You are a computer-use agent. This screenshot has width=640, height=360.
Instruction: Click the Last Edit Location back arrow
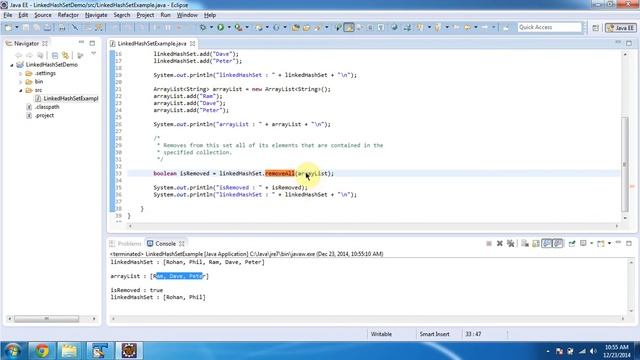456,27
